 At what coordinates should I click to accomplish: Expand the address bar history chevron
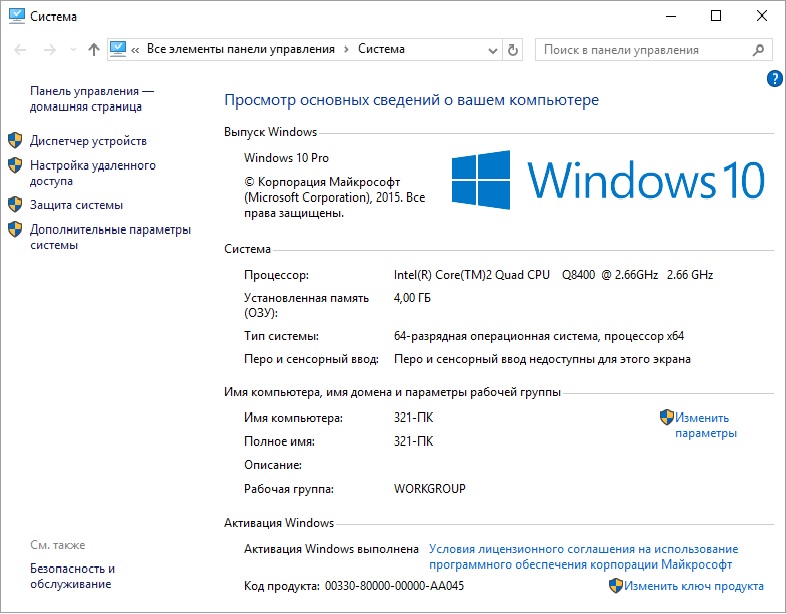[493, 51]
